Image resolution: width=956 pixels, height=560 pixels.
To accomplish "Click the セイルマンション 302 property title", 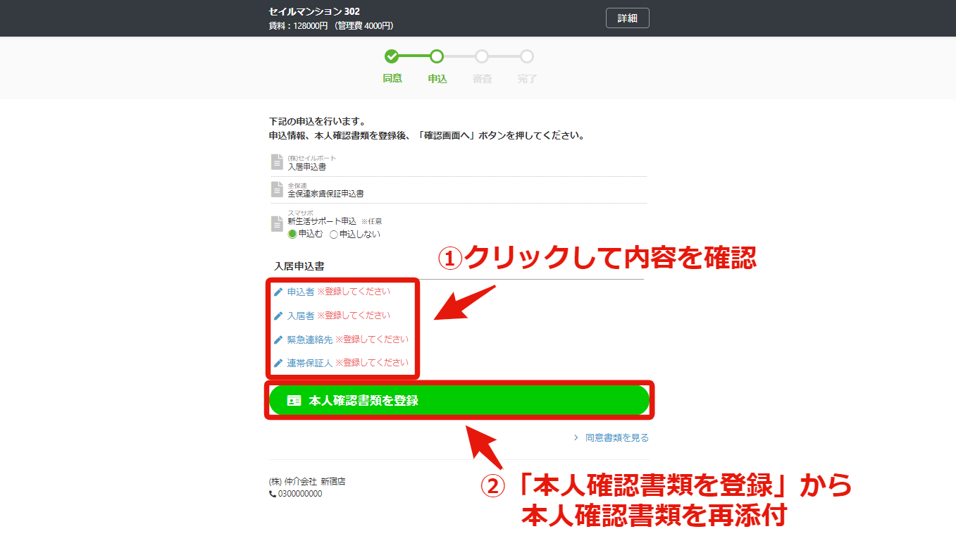I will tap(314, 11).
